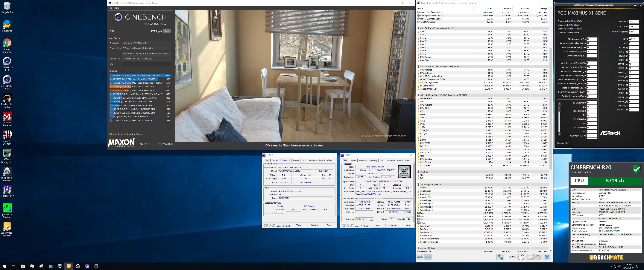Image resolution: width=644 pixels, height=270 pixels.
Task: Open Bench tab in right CPU-Z window
Action: (x=400, y=160)
